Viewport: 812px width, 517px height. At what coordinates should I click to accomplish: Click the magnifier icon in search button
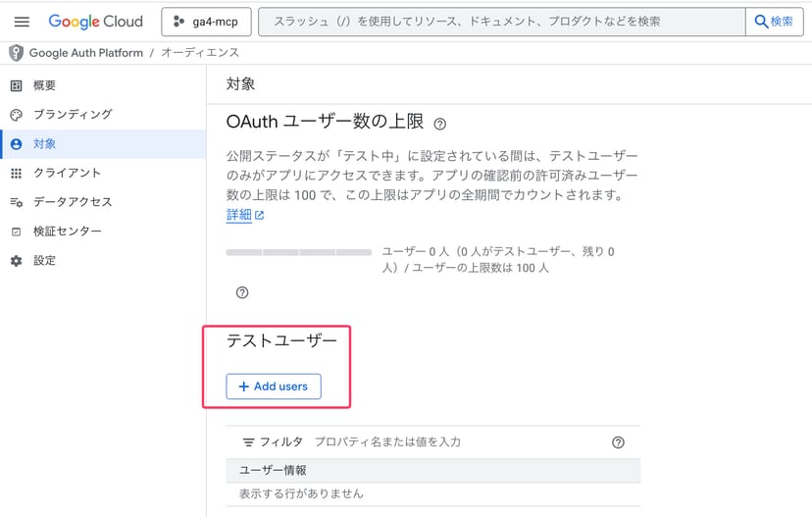pos(761,22)
